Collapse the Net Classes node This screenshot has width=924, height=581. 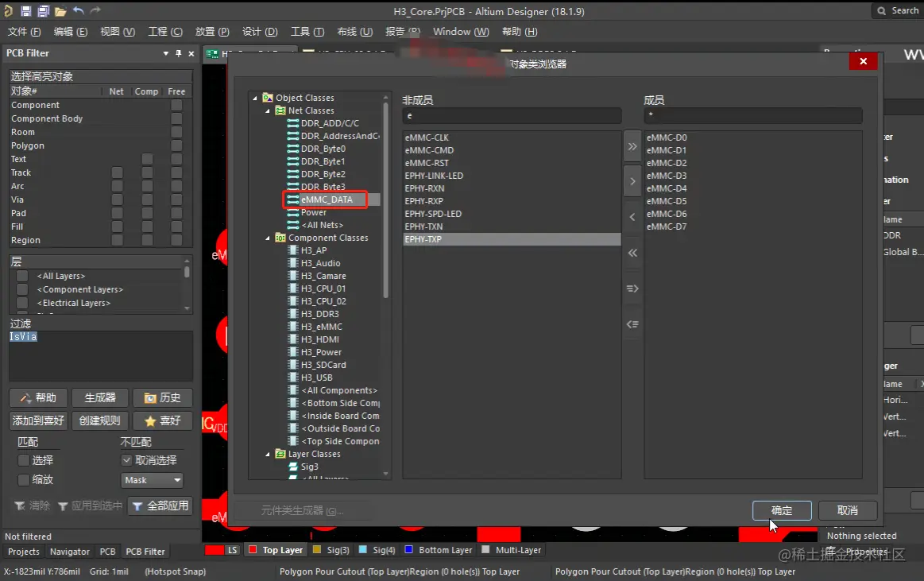[268, 110]
